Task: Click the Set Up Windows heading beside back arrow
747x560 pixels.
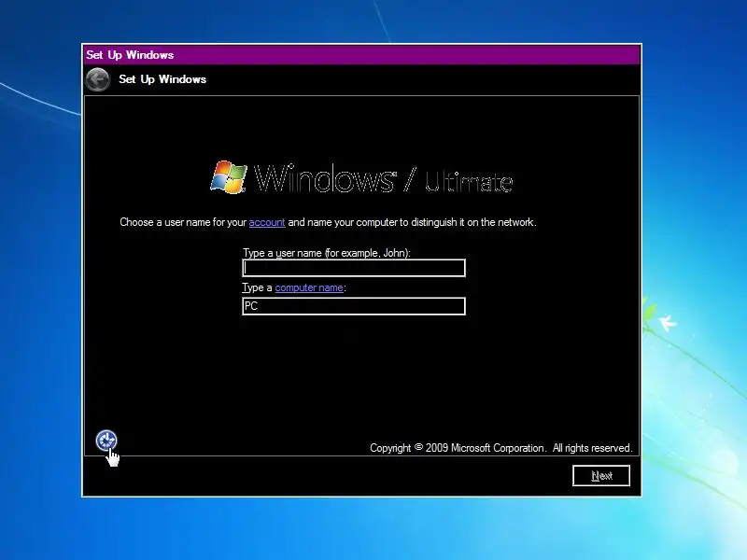Action: click(162, 79)
